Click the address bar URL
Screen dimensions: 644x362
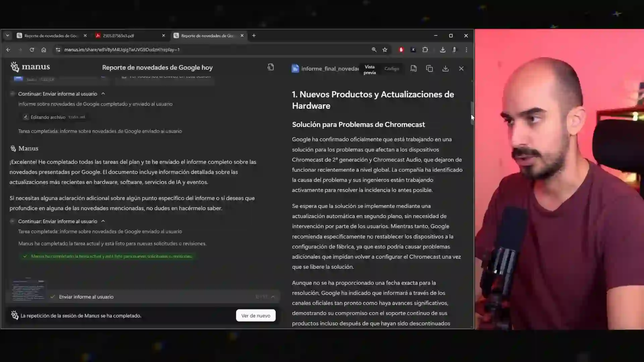tap(122, 50)
